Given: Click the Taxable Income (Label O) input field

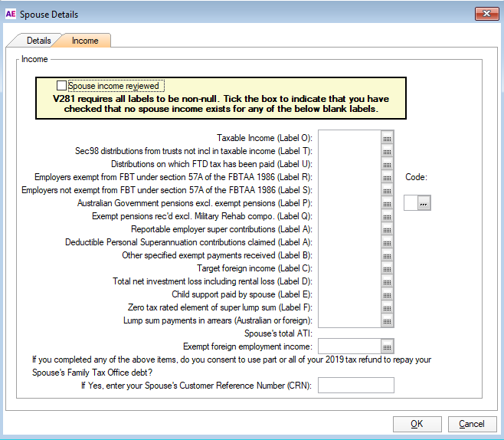Looking at the screenshot, I should pos(349,138).
